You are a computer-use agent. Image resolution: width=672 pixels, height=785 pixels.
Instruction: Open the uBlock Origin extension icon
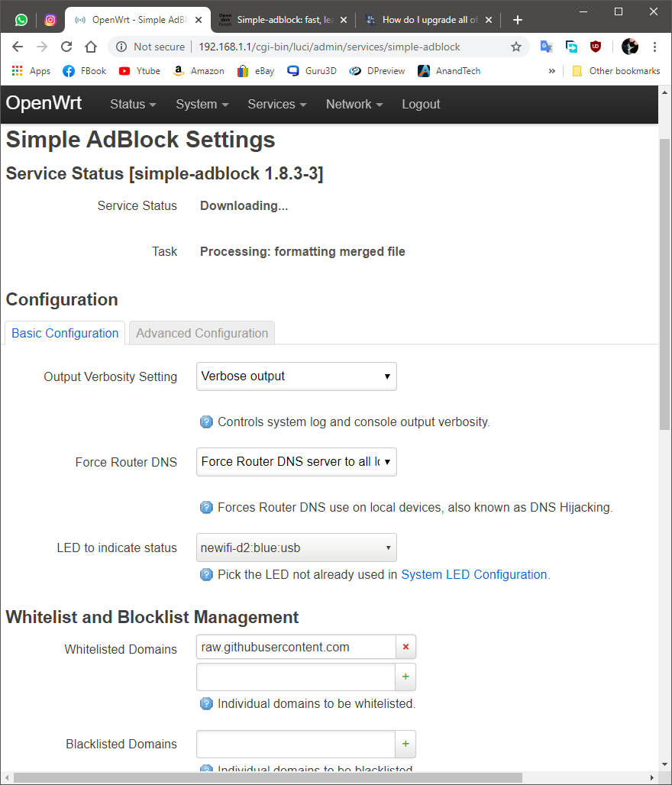[596, 47]
